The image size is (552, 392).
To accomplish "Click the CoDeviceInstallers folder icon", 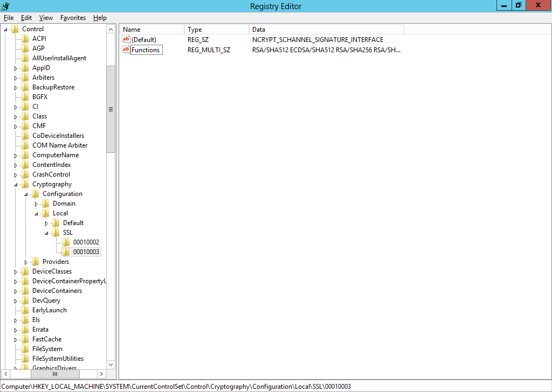I will point(25,136).
